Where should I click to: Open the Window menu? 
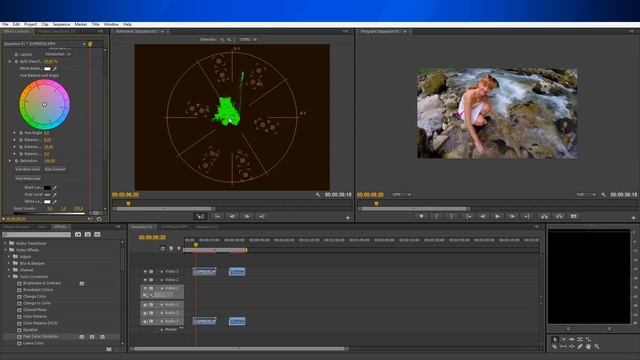click(111, 24)
